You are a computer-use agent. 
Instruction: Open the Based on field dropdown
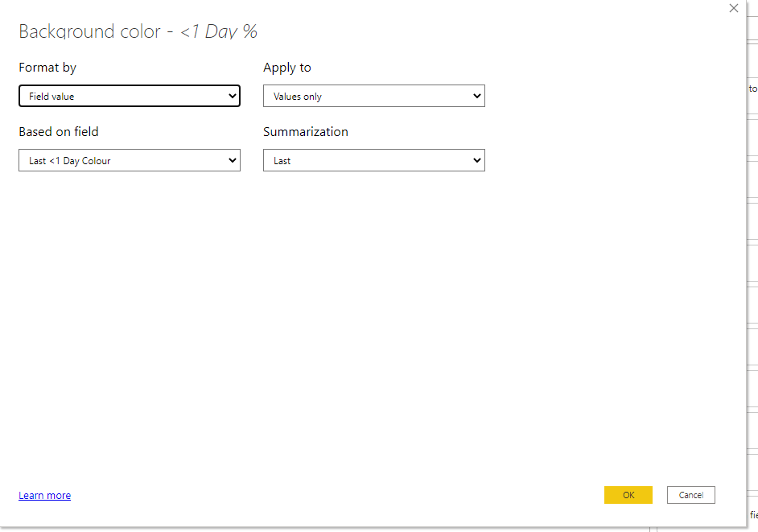tap(130, 160)
